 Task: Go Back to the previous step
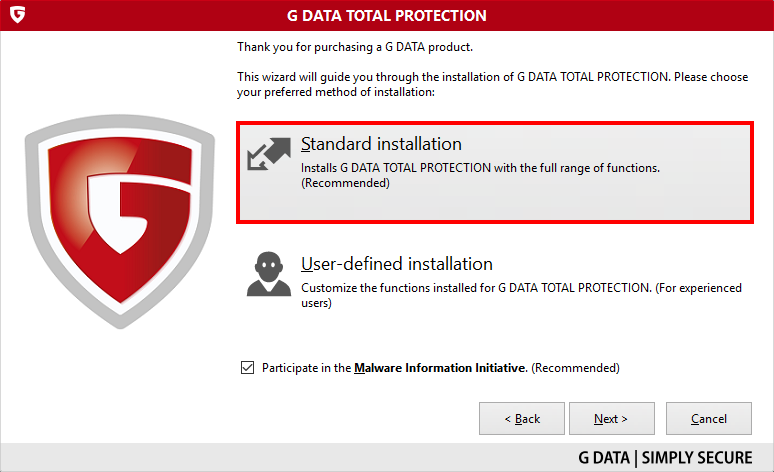tap(522, 419)
